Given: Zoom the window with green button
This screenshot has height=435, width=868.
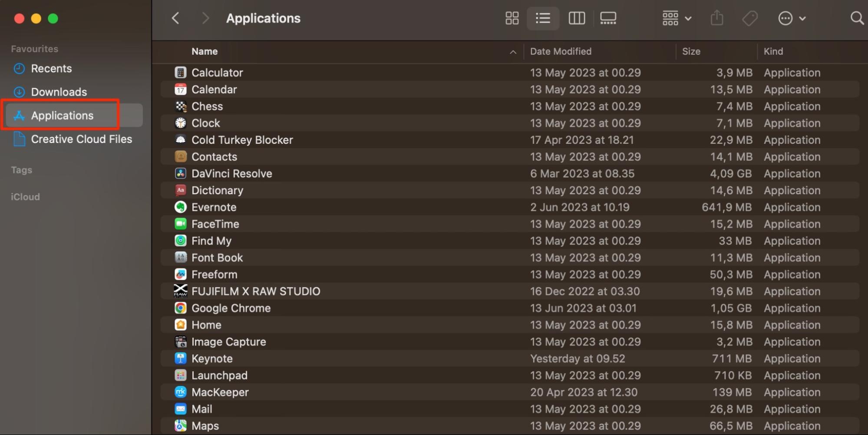Looking at the screenshot, I should pyautogui.click(x=53, y=18).
